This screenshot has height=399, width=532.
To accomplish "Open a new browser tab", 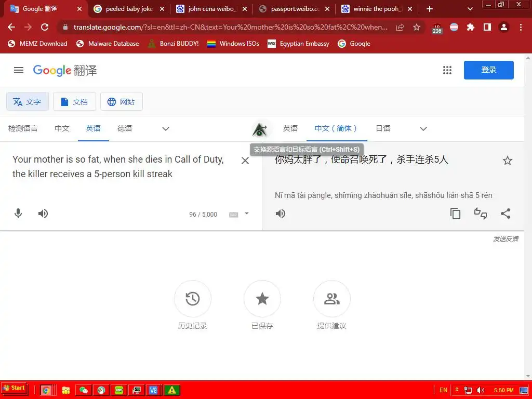I will point(430,9).
